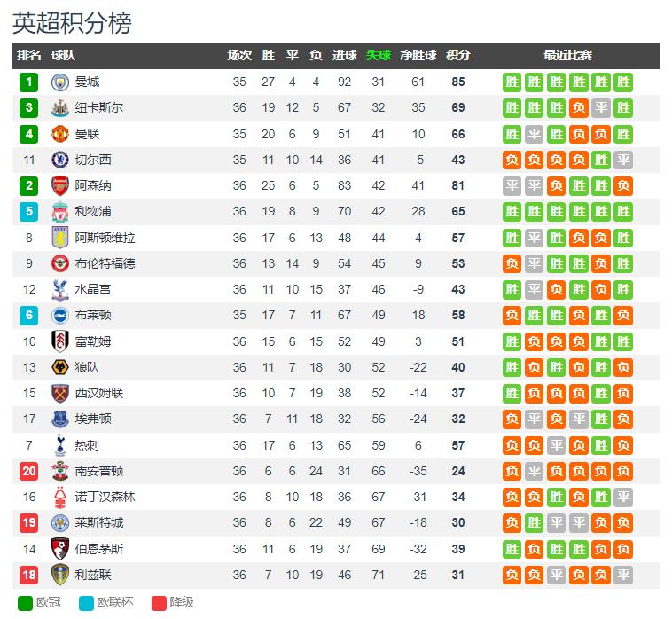Open 阿斯顿维拉 team name link

pyautogui.click(x=105, y=238)
